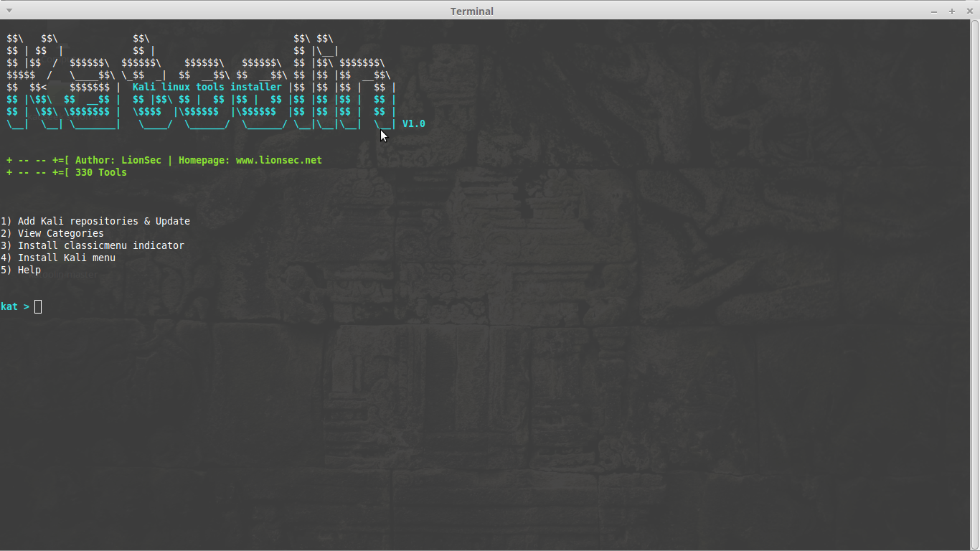Select the "Kali linux tools installer" banner text
The image size is (980, 551).
click(207, 87)
